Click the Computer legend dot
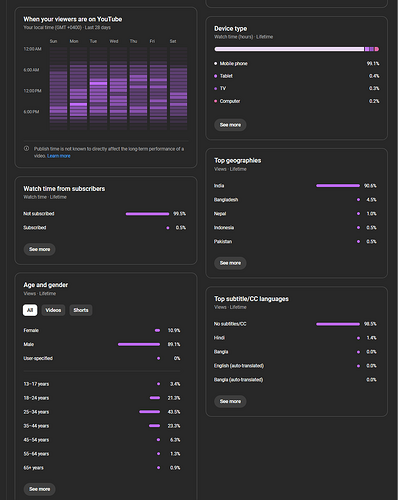Image resolution: width=398 pixels, height=500 pixels. tap(216, 101)
